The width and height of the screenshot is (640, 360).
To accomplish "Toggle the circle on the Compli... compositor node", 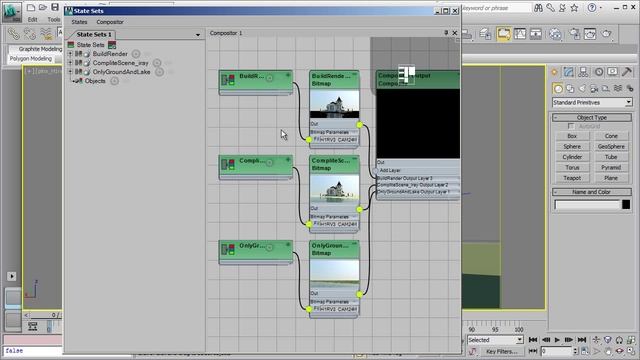I will click(269, 162).
